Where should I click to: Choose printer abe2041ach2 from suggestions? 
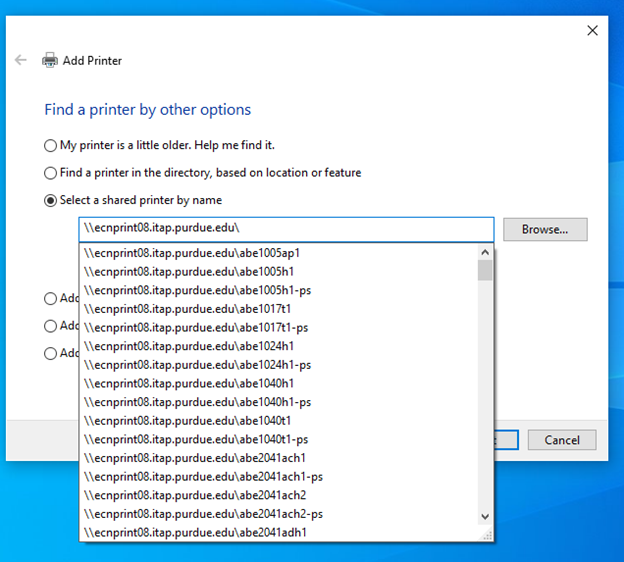279,495
